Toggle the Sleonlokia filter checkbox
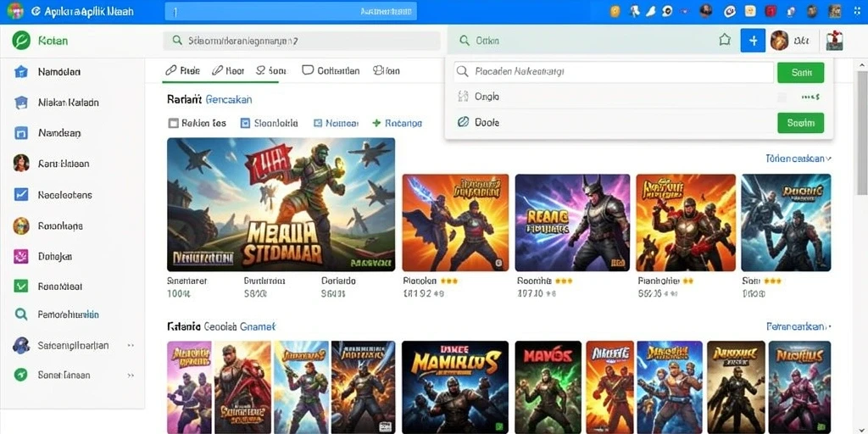 (245, 123)
